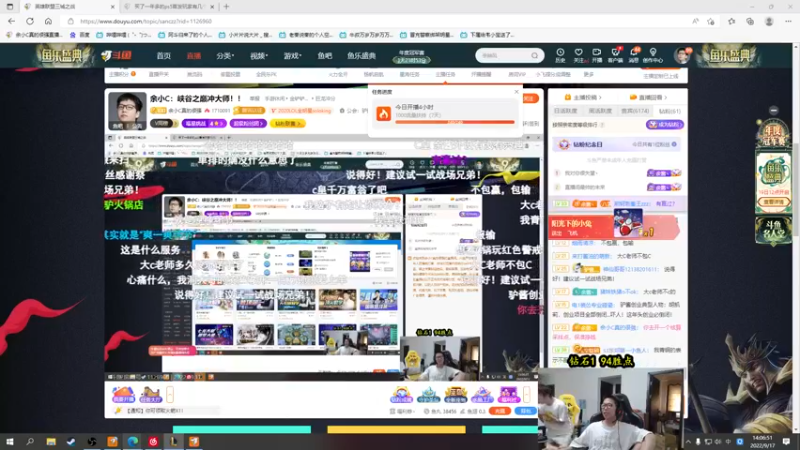Switch to 钻粉(61) tab
Viewport: 800px width, 450px height.
pyautogui.click(x=669, y=111)
